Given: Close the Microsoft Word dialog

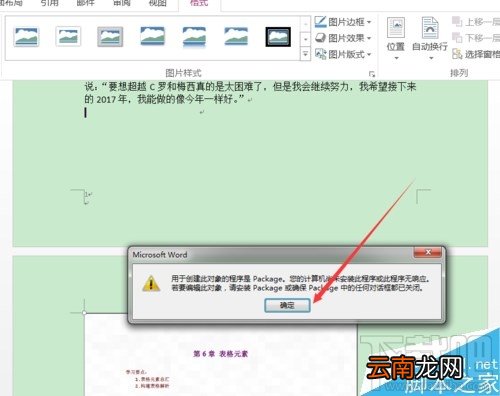Looking at the screenshot, I should (x=428, y=252).
